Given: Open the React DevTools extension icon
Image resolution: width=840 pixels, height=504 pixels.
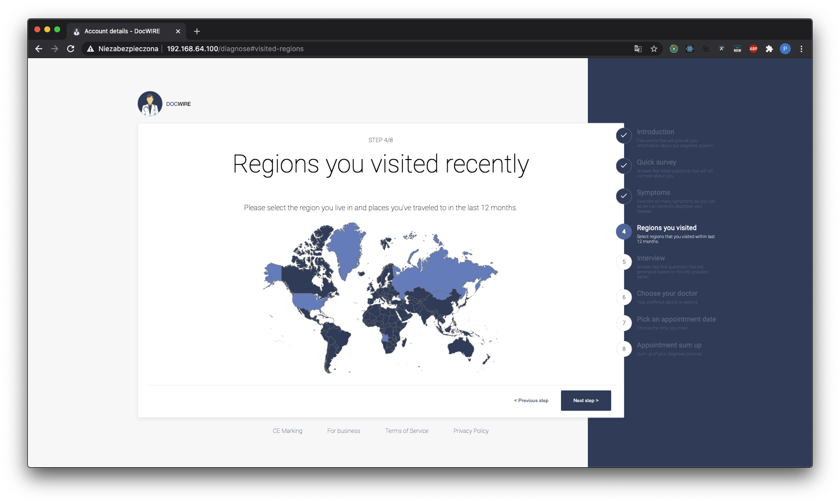Looking at the screenshot, I should [x=690, y=49].
